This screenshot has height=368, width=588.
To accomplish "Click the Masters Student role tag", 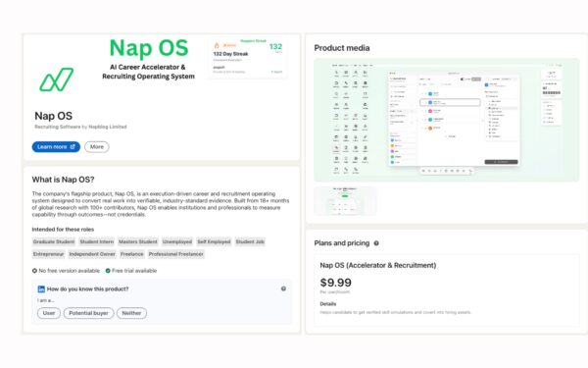I will click(138, 241).
